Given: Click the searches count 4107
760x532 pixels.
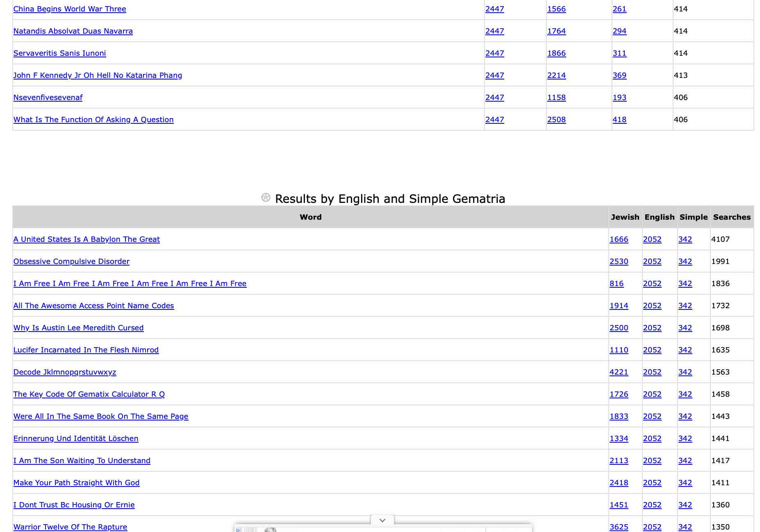Looking at the screenshot, I should [x=721, y=239].
